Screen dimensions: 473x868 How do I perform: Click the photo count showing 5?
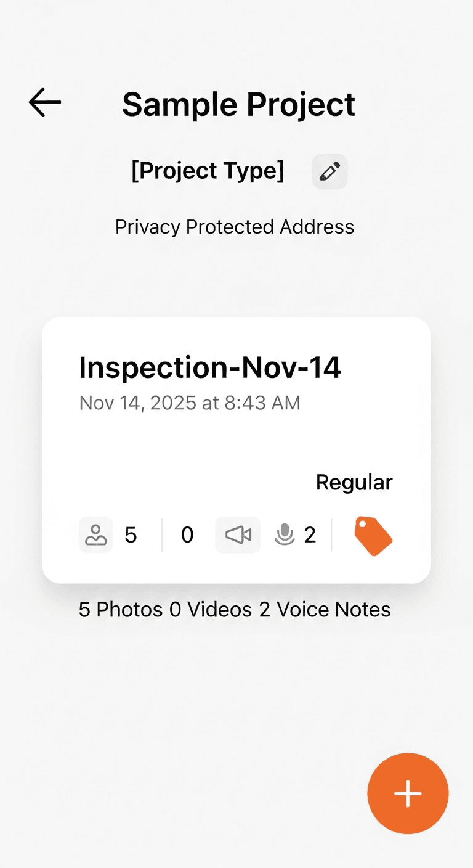click(x=131, y=535)
